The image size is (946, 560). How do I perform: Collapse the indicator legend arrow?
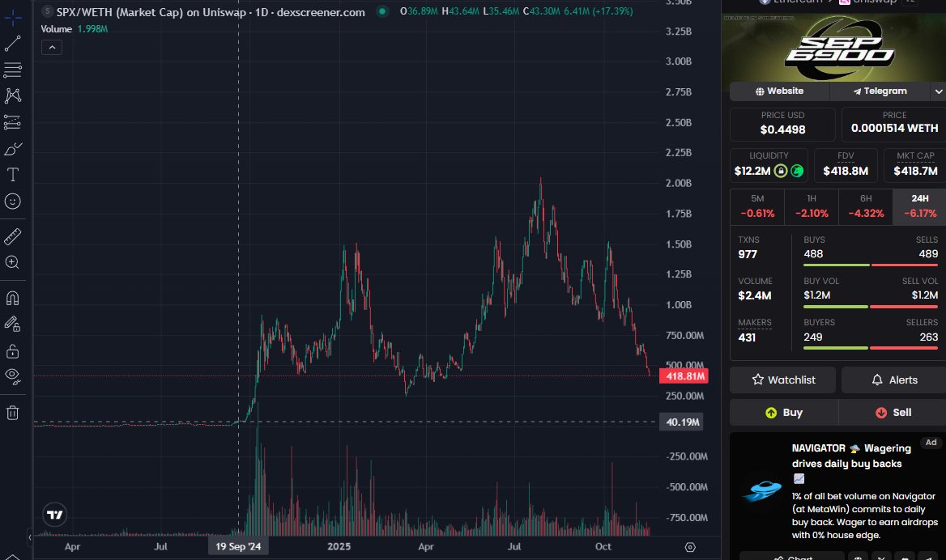[x=52, y=47]
